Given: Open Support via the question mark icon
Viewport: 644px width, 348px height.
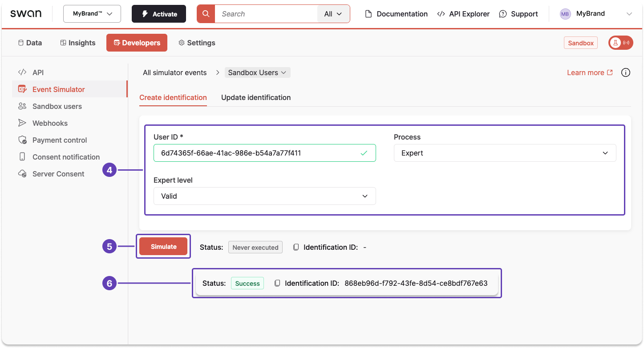Looking at the screenshot, I should pos(503,14).
